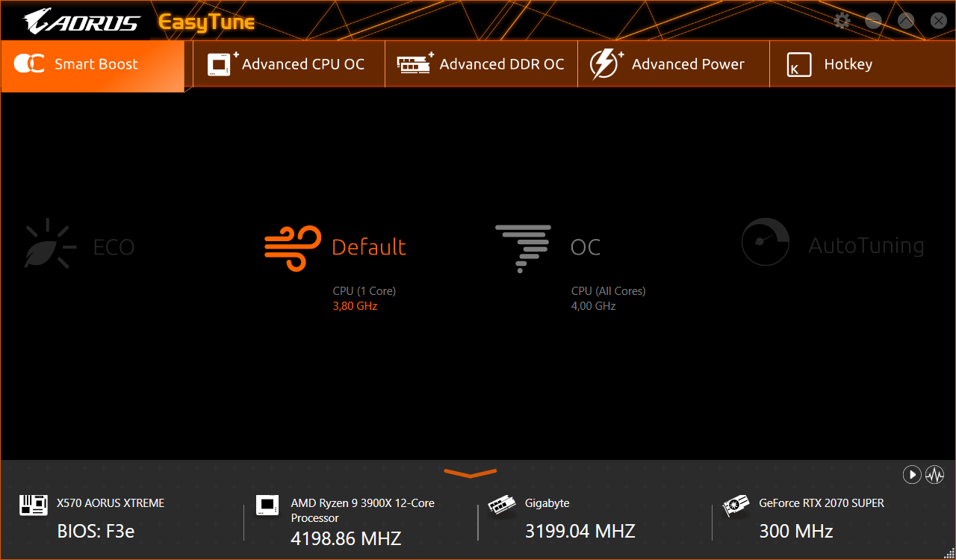This screenshot has height=560, width=956.
Task: Switch to the Smart Boost tab
Action: tap(93, 64)
